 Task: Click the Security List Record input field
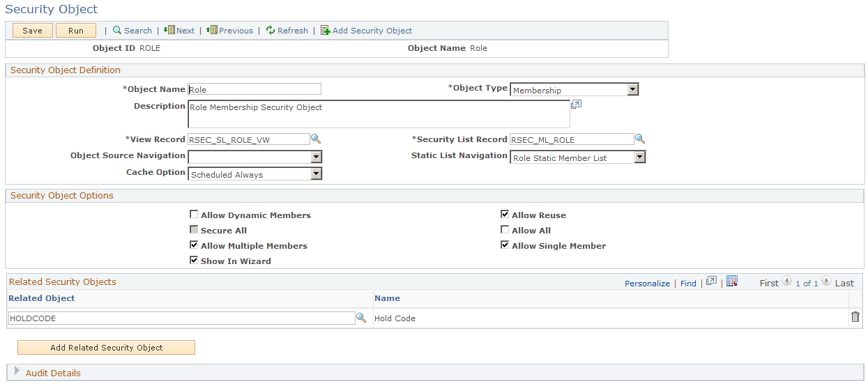[x=572, y=139]
